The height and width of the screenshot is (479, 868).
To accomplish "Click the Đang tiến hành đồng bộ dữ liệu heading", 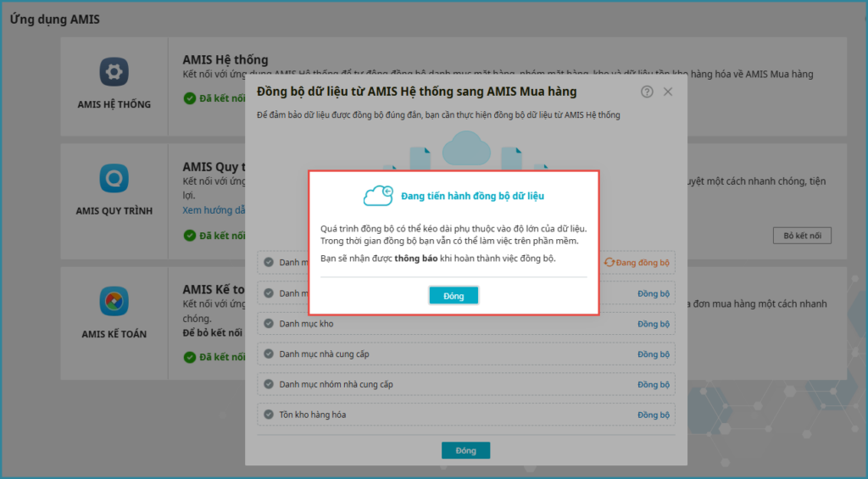I will (x=472, y=196).
